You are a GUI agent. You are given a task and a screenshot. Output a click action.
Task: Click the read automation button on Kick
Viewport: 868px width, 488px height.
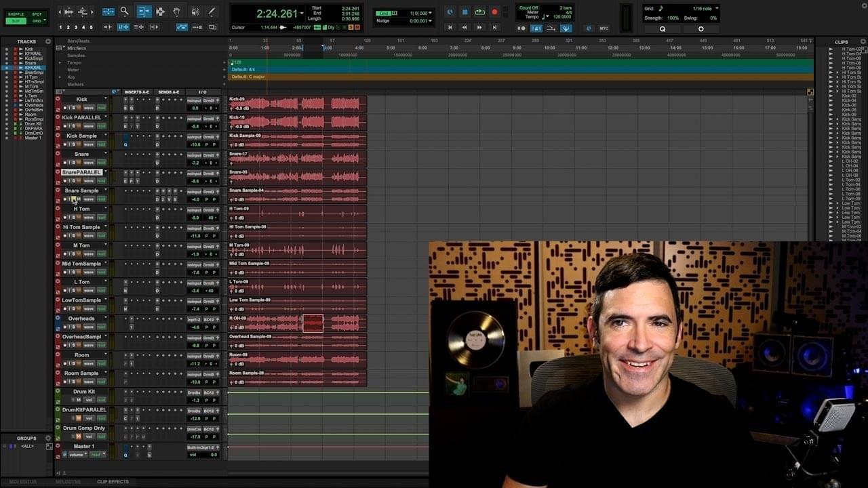[102, 108]
